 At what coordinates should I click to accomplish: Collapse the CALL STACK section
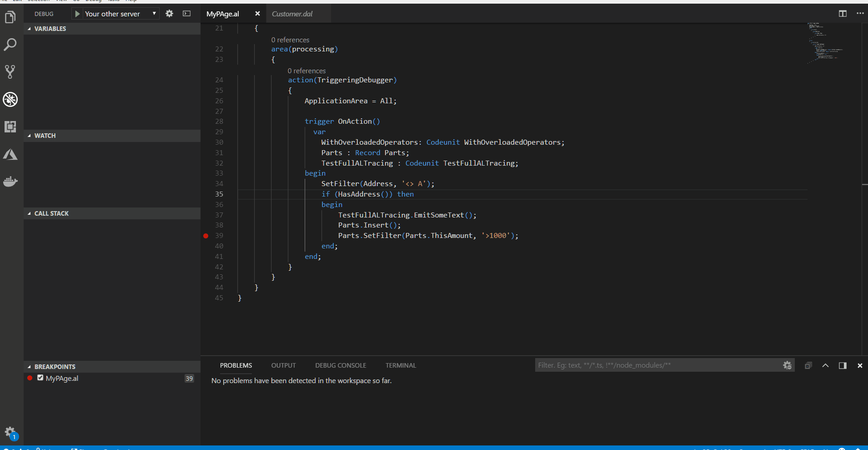pyautogui.click(x=51, y=213)
